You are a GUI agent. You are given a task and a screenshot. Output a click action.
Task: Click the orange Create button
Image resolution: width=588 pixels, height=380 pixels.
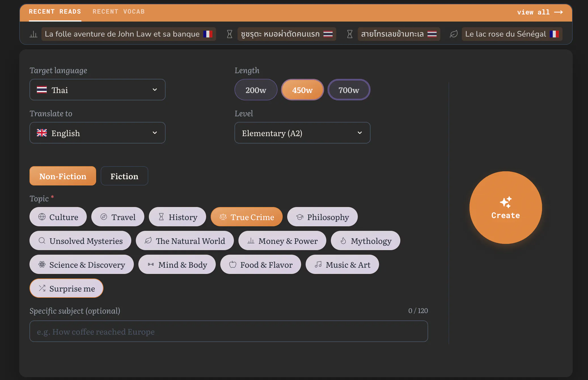pos(506,208)
